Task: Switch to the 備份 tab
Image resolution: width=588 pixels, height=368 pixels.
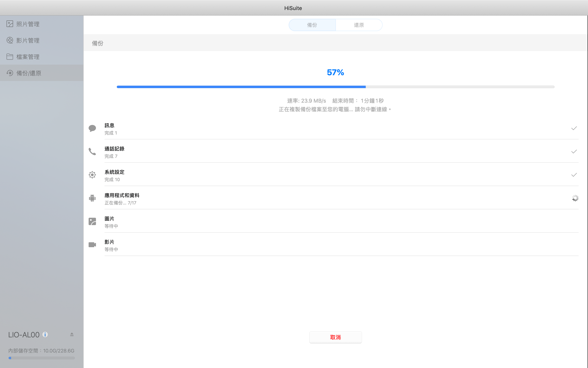Action: 312,25
